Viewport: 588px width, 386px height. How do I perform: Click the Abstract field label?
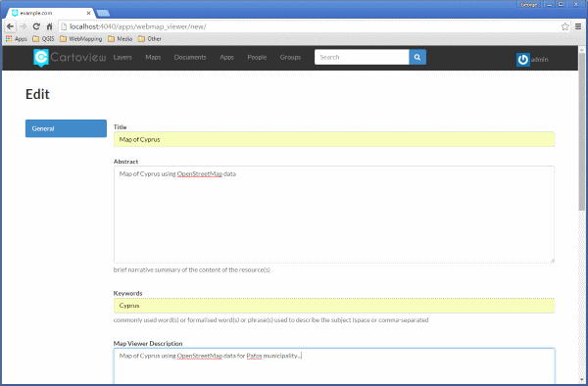coord(125,162)
